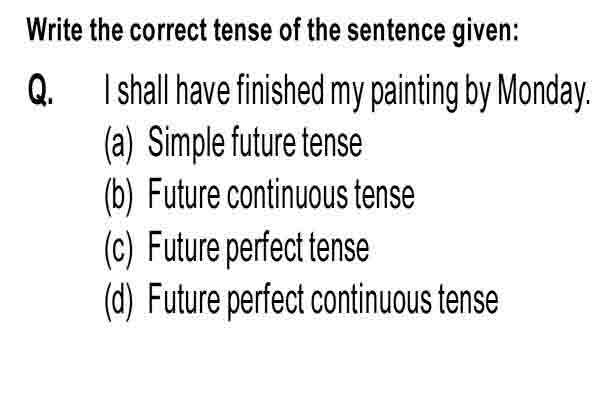Viewport: 600px width, 400px height.
Task: Click the word 'perfect' in option (c)
Action: click(265, 249)
